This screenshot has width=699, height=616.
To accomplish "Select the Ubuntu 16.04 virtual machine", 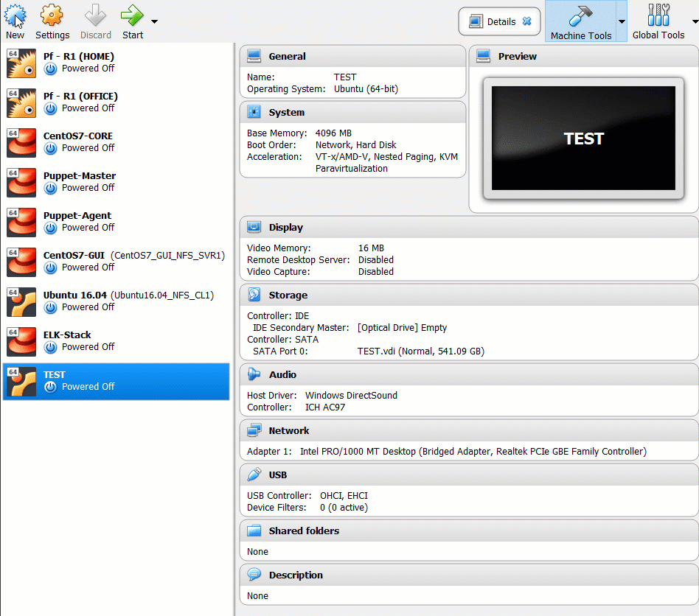I will point(116,301).
